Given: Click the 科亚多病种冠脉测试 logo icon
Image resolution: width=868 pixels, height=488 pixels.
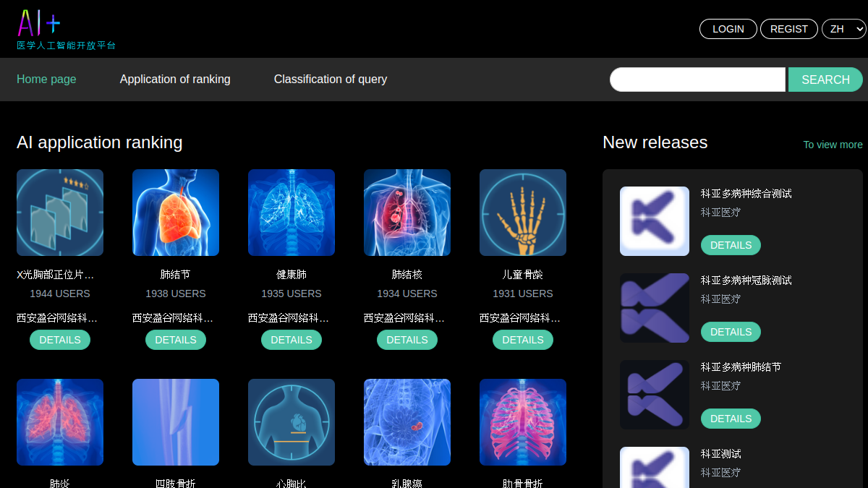Looking at the screenshot, I should coord(655,308).
